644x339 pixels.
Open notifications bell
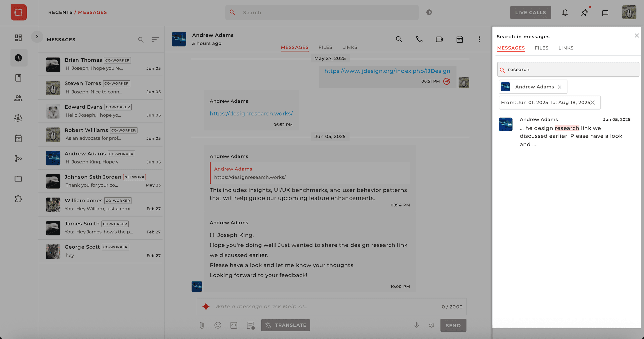pyautogui.click(x=565, y=13)
